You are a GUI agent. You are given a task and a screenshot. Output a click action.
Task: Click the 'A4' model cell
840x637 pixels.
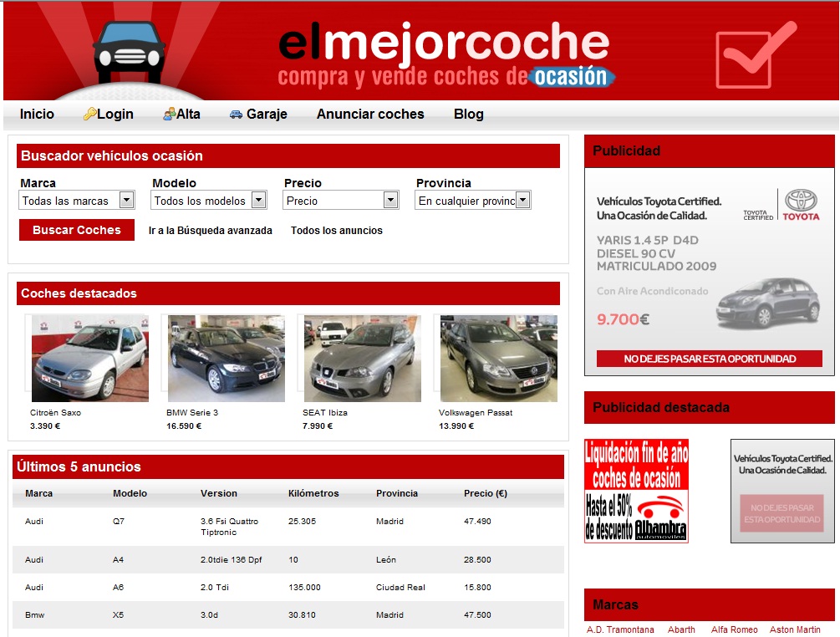119,560
